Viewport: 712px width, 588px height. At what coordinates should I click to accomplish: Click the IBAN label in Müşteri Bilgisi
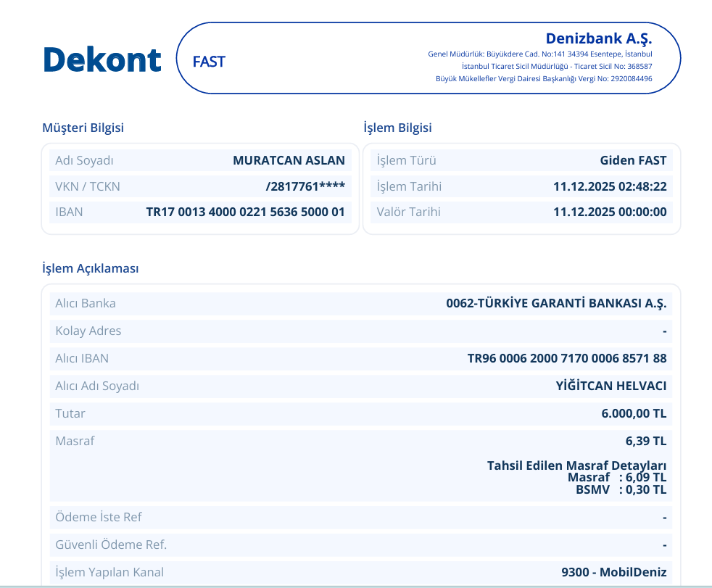[x=69, y=212]
